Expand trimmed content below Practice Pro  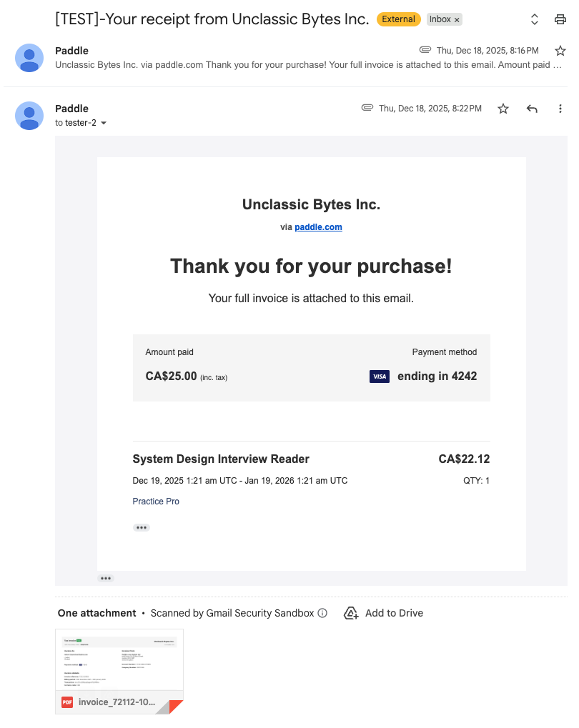coord(141,527)
